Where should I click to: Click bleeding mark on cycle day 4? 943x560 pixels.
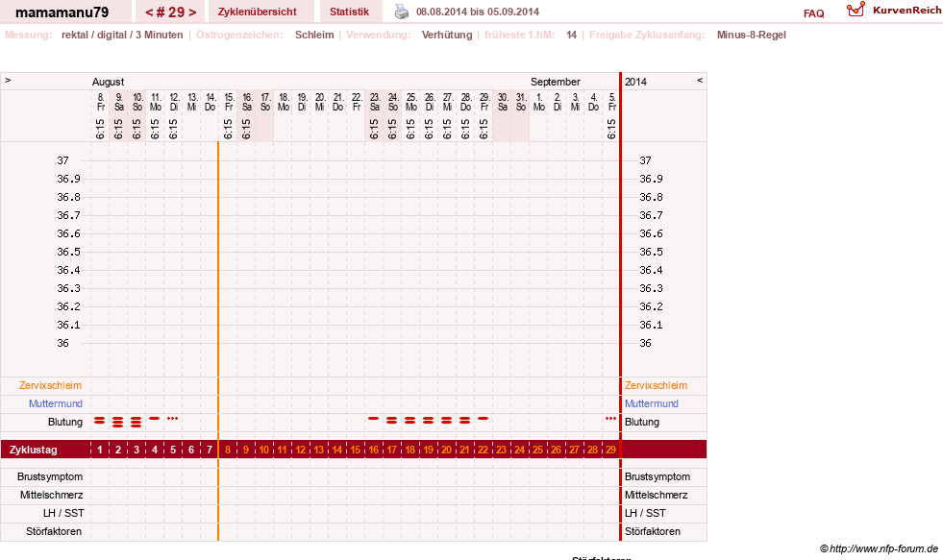[x=155, y=418]
